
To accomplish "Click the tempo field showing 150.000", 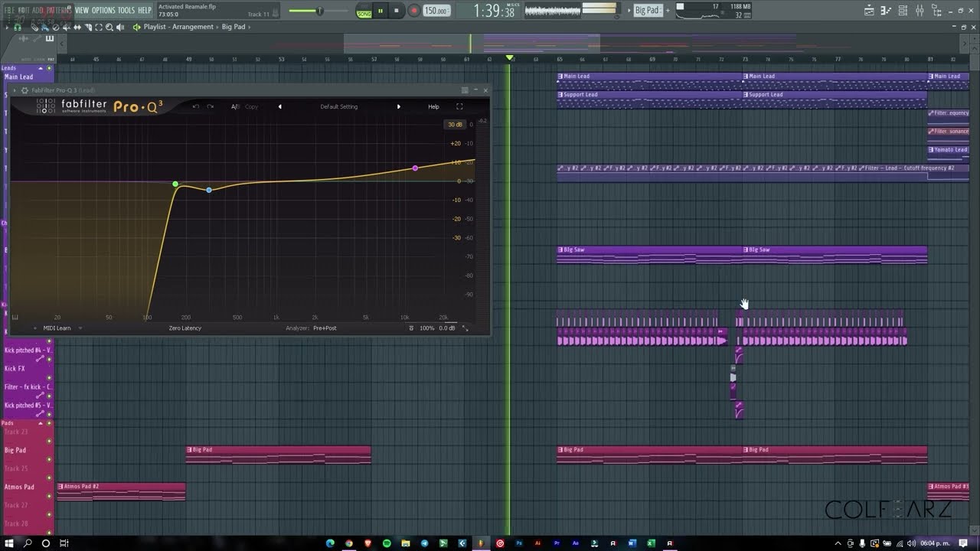I will click(x=436, y=11).
